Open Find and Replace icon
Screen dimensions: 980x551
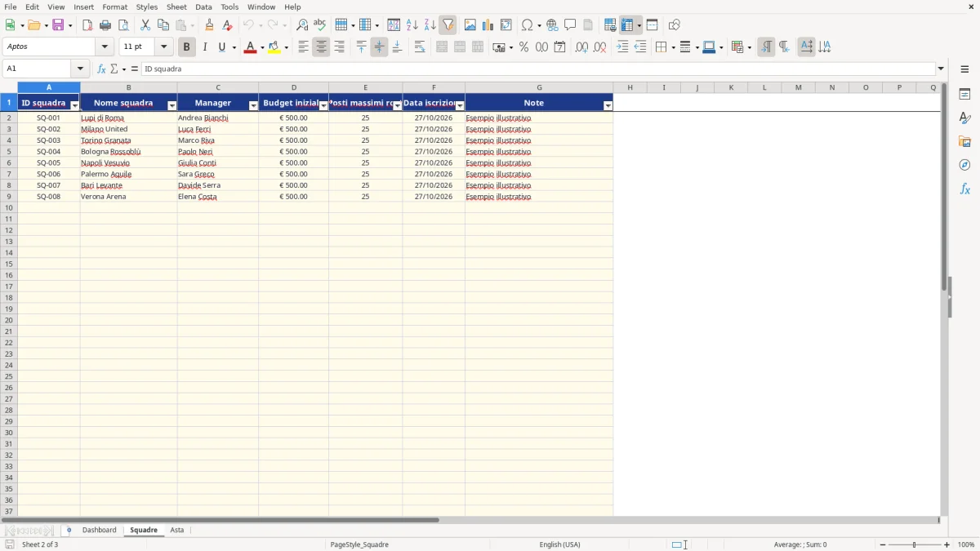pos(302,25)
